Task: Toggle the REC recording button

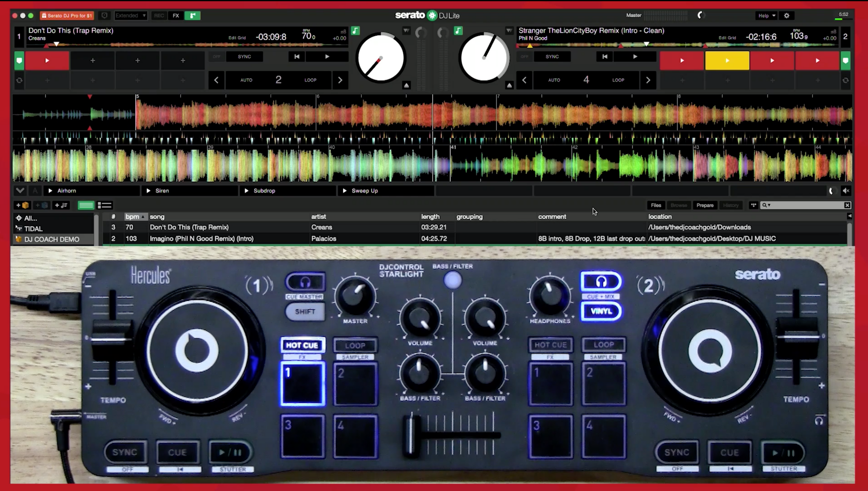Action: point(159,16)
